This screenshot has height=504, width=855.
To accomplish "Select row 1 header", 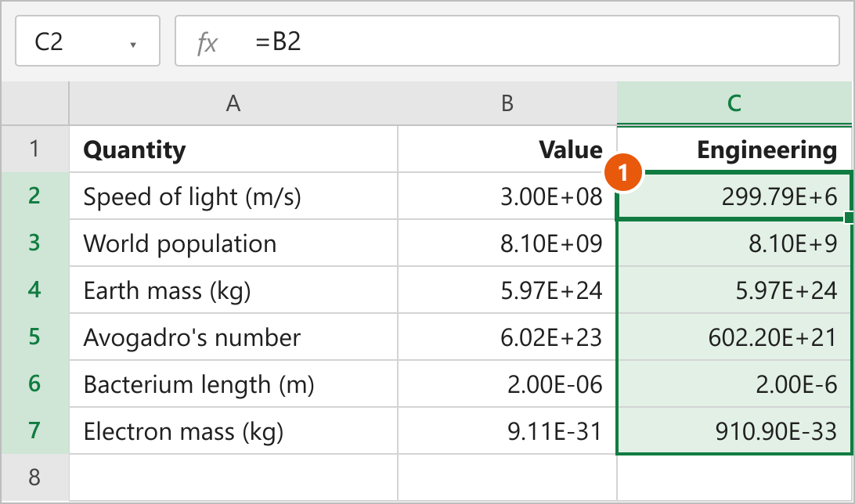I will pos(35,149).
